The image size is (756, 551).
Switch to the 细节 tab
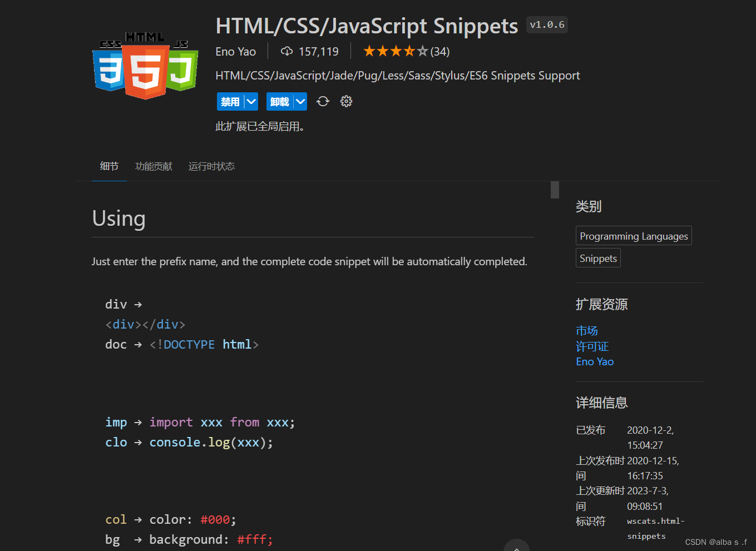109,166
